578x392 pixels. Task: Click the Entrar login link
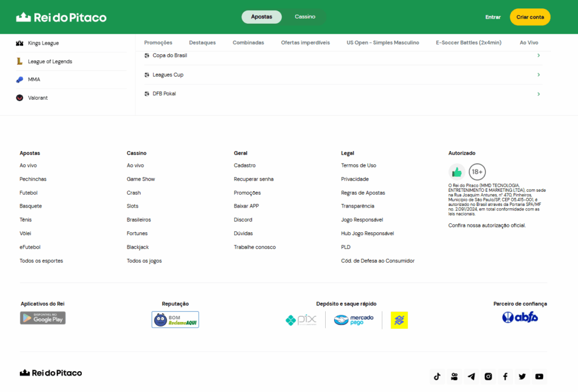(493, 17)
